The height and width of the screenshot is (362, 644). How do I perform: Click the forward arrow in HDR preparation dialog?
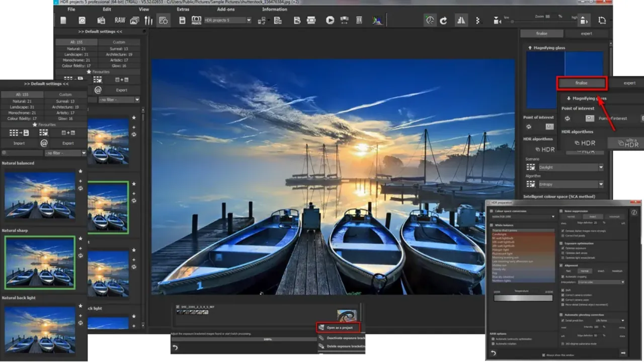(x=623, y=353)
